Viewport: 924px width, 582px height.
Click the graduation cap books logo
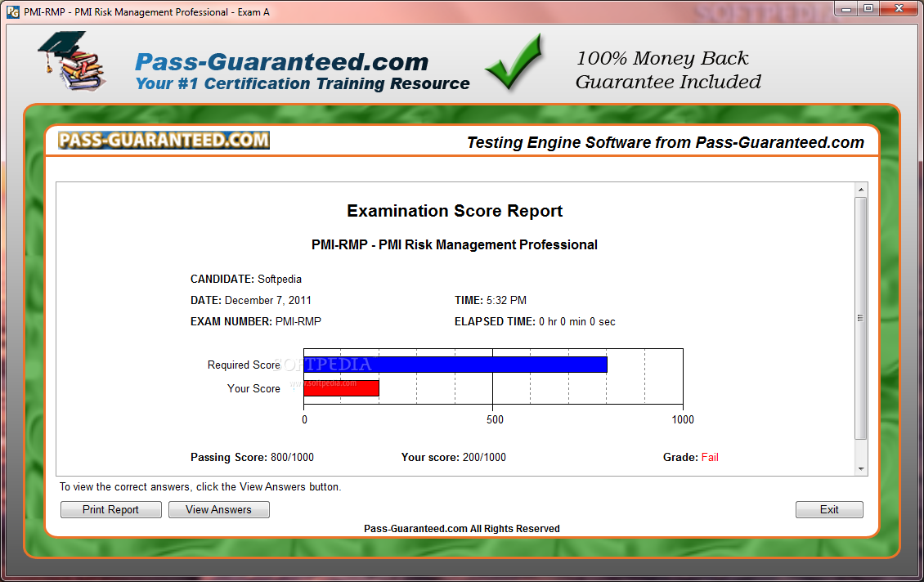(72, 60)
